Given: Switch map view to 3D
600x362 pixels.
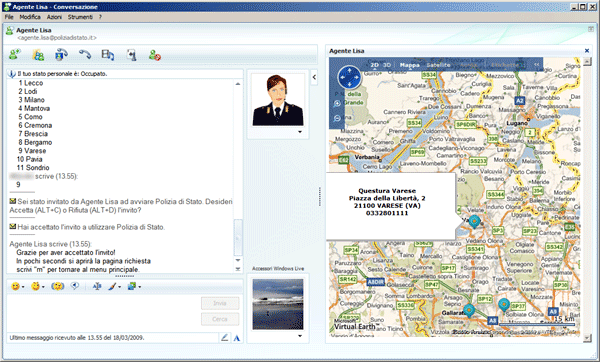Looking at the screenshot, I should [x=387, y=65].
